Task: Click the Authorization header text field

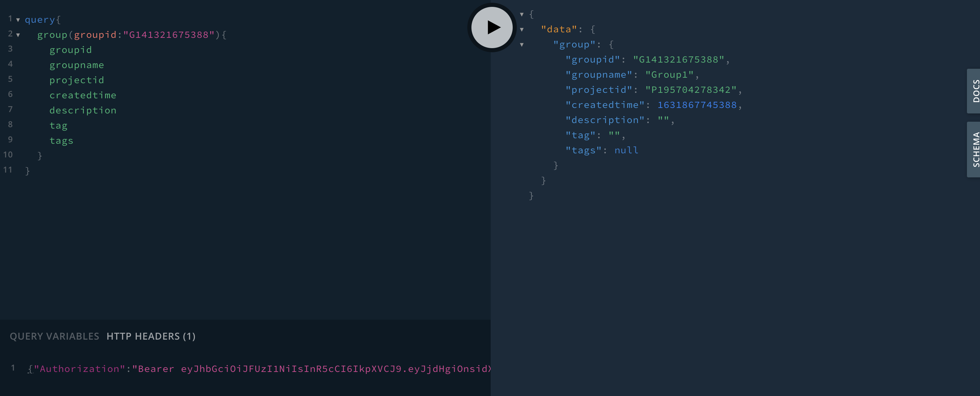Action: click(x=259, y=369)
